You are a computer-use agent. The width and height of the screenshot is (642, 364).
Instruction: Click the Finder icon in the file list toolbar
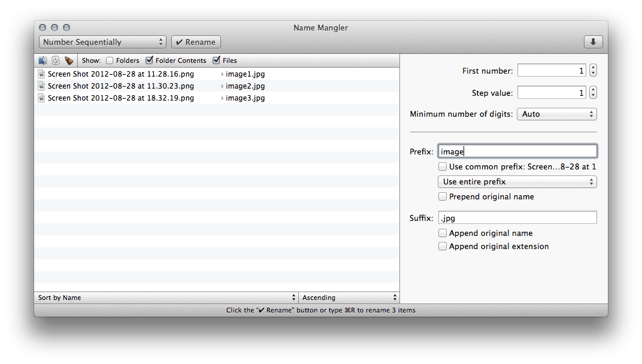pos(43,60)
